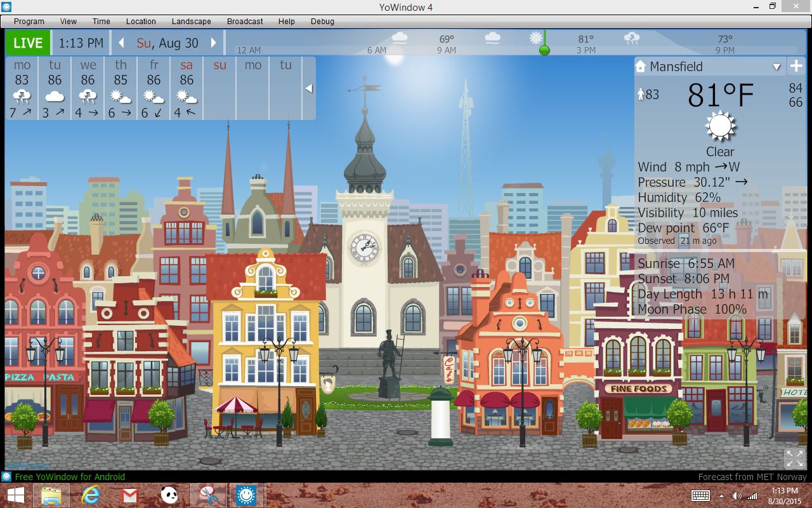The image size is (812, 508).
Task: Open YoWindow from the Windows taskbar
Action: [x=246, y=495]
